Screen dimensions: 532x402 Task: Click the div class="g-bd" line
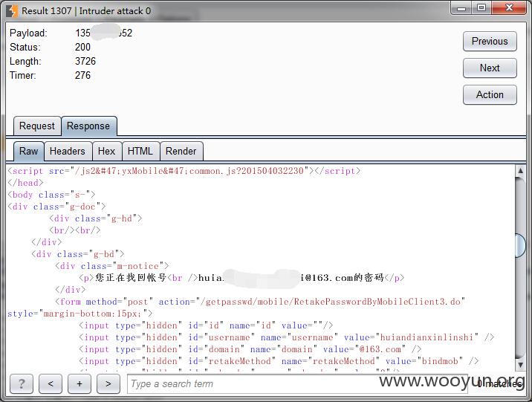[78, 254]
